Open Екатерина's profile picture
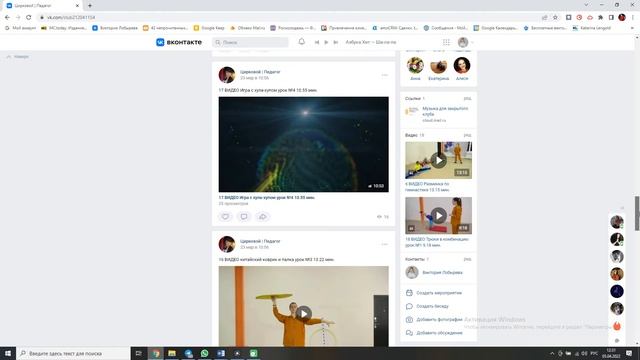 (438, 65)
